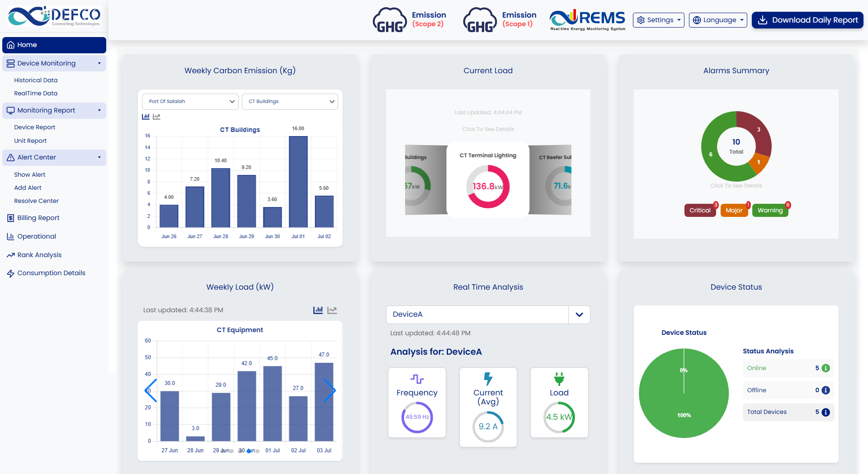
Task: Click the Current lightning bolt icon
Action: click(x=488, y=379)
